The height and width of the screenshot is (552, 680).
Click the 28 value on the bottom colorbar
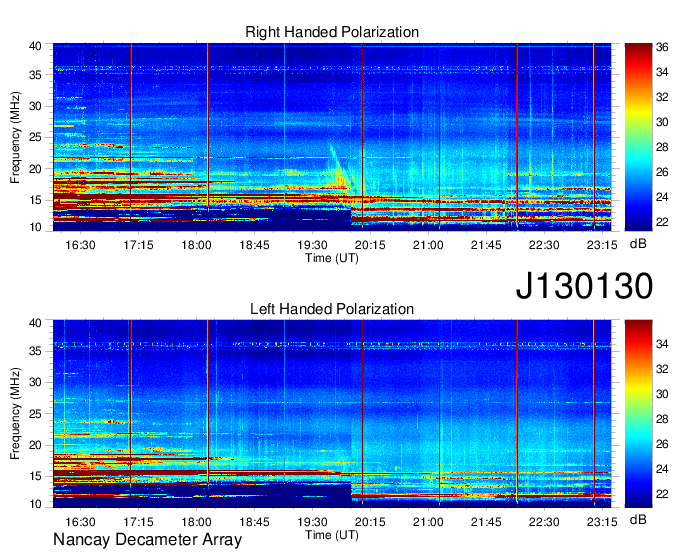coord(662,419)
